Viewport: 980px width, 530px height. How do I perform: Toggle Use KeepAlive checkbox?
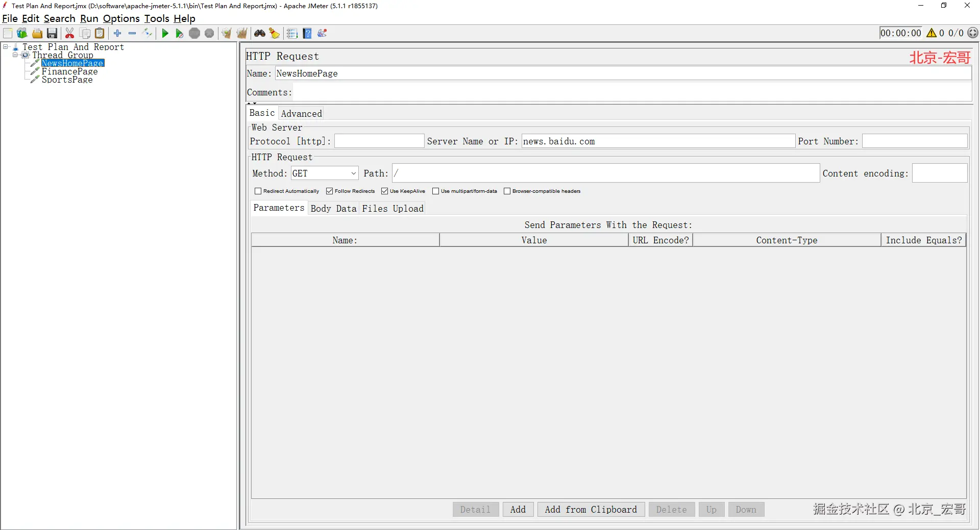tap(384, 191)
